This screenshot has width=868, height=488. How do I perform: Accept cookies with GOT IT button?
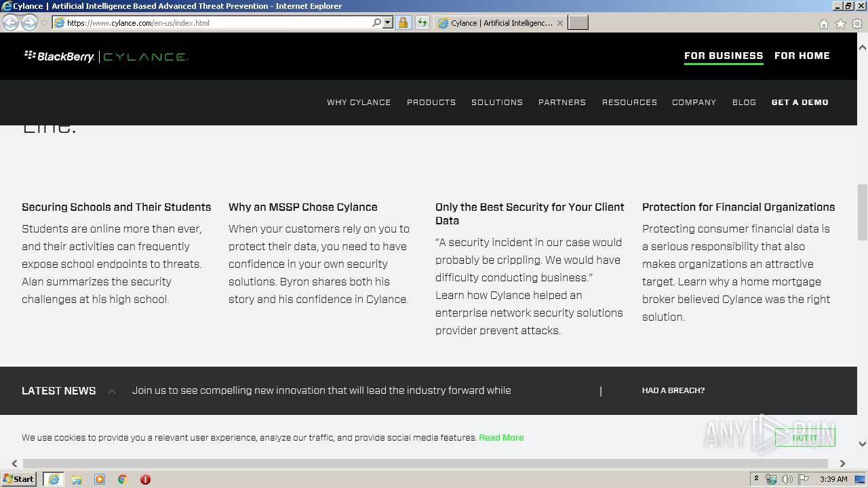tap(805, 438)
